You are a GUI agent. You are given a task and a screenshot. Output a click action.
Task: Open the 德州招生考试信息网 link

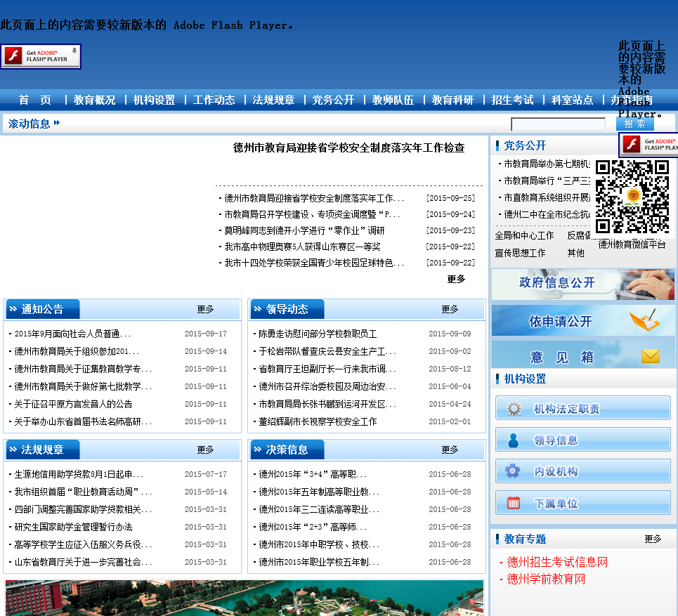557,562
